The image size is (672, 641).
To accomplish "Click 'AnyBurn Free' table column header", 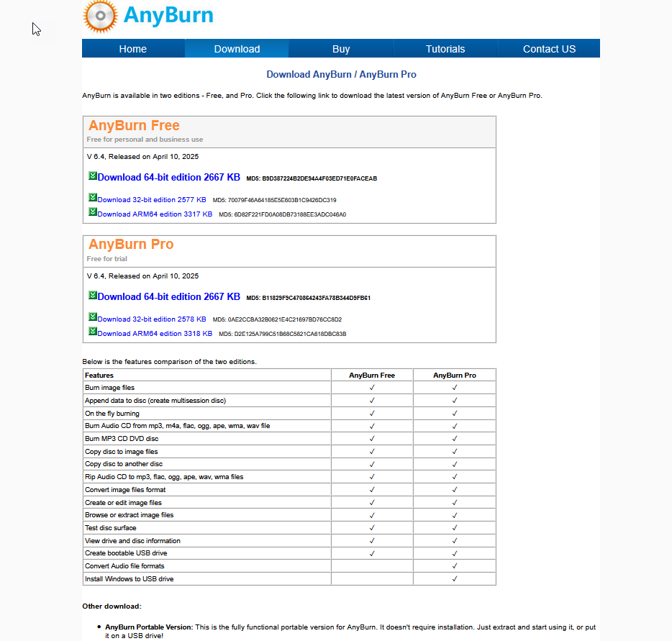I will (x=372, y=376).
